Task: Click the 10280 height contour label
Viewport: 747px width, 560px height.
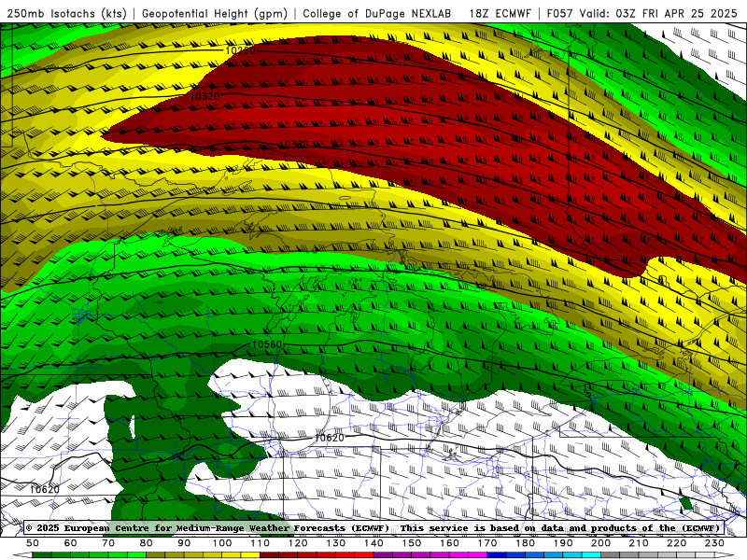Action: coord(240,50)
